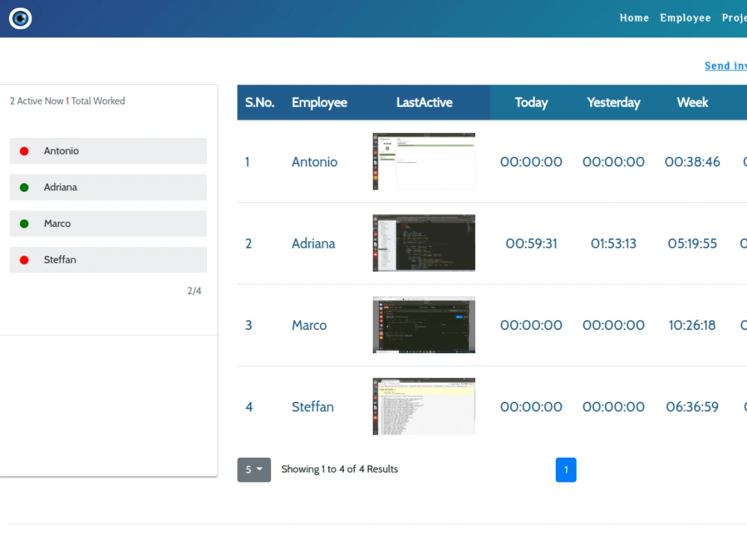The height and width of the screenshot is (560, 747).
Task: Sort by the Employee column header
Action: click(319, 102)
